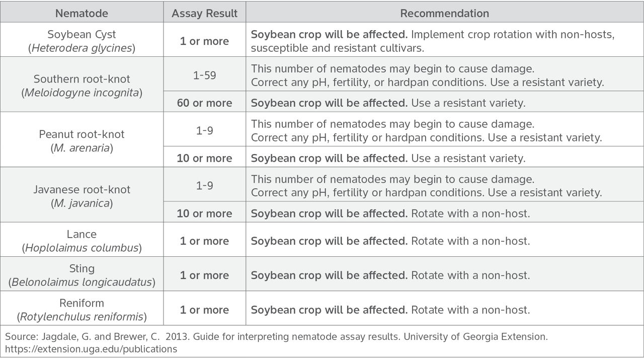Select the Southern root-knot nematode cell
This screenshot has height=364, width=644.
pyautogui.click(x=82, y=86)
